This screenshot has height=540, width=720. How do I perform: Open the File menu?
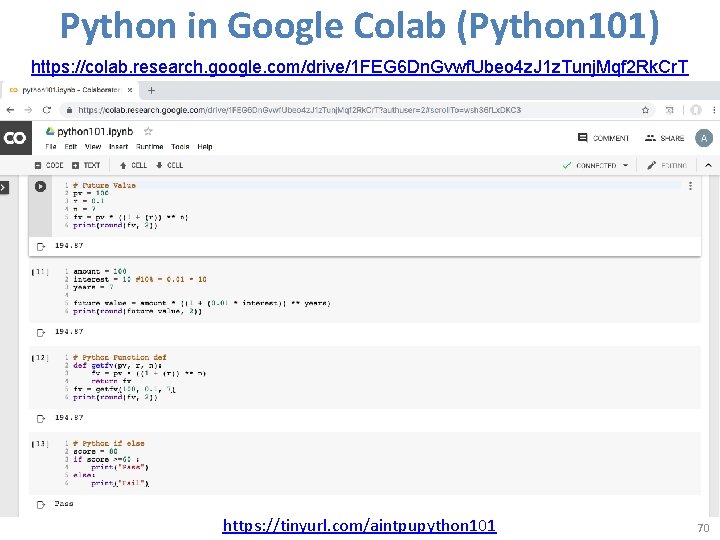tap(51, 146)
